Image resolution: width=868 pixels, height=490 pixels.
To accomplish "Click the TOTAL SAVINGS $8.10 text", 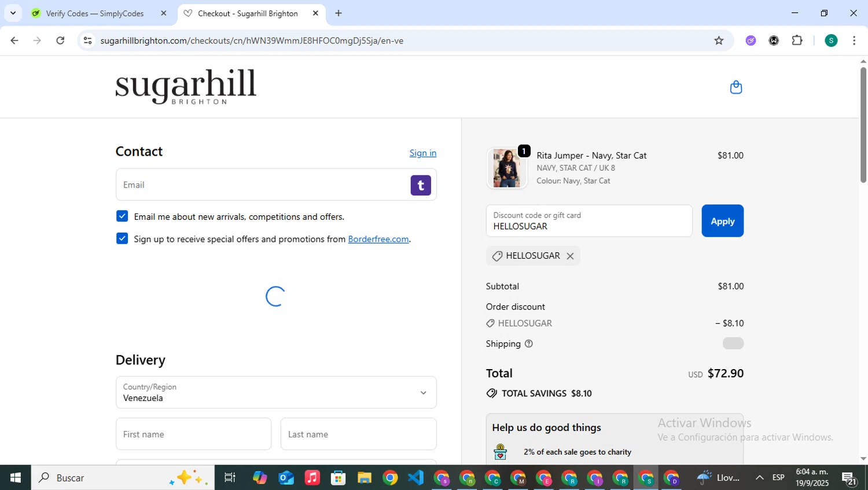I will 546,393.
